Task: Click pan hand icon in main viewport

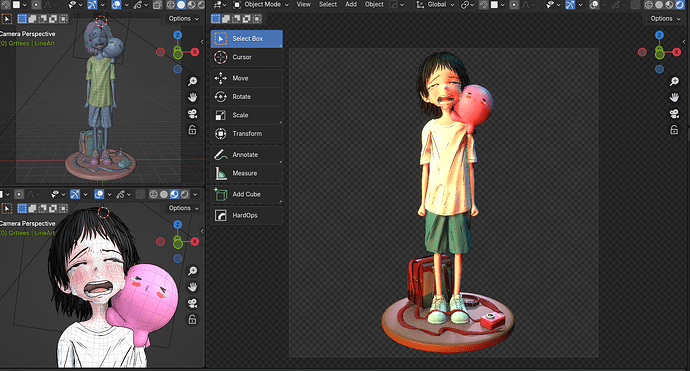Action: pyautogui.click(x=674, y=97)
